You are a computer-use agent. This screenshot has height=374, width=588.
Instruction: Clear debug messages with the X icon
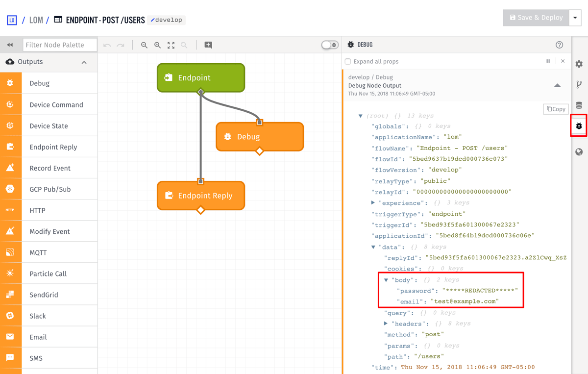click(563, 61)
